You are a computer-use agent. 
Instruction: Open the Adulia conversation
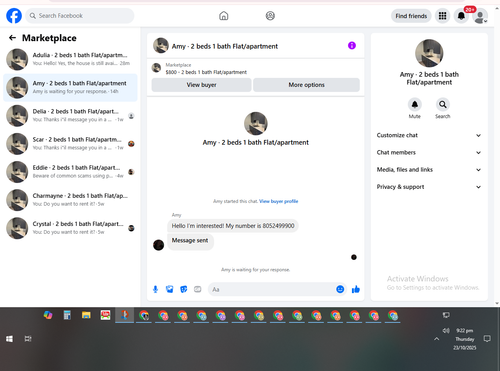coord(70,59)
